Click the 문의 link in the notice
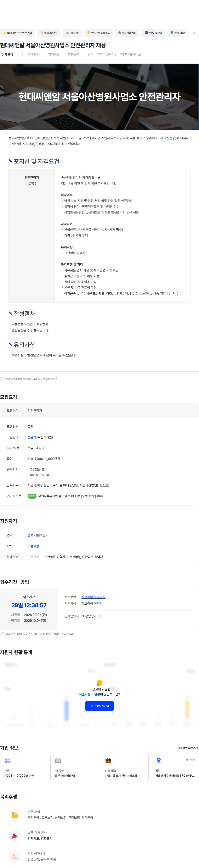Screen dimensions: 199x868 click(45, 379)
